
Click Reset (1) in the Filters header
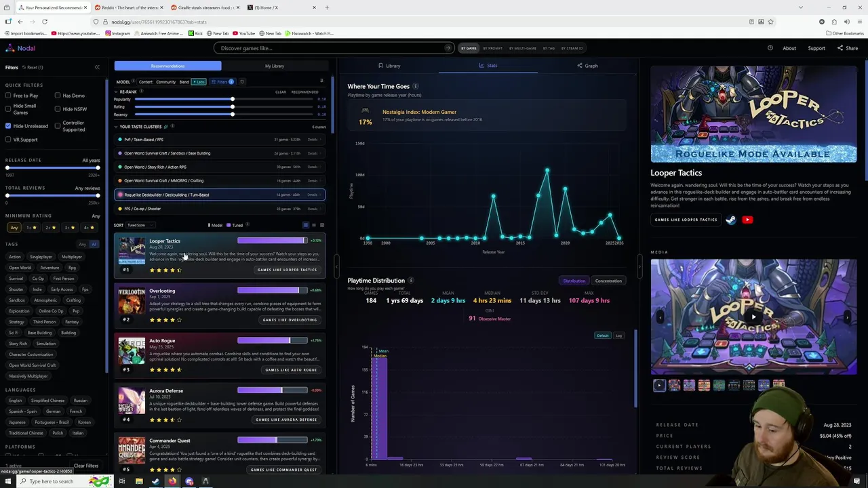pyautogui.click(x=33, y=67)
